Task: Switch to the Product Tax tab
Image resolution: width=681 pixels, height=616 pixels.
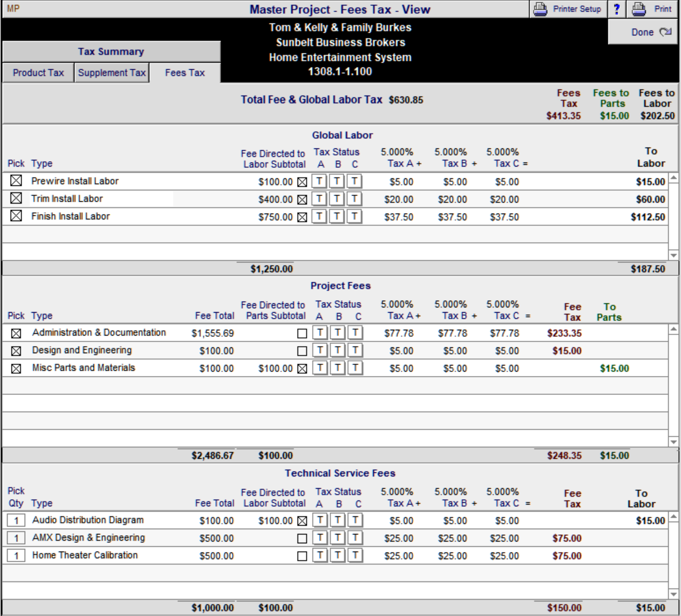Action: coord(38,73)
